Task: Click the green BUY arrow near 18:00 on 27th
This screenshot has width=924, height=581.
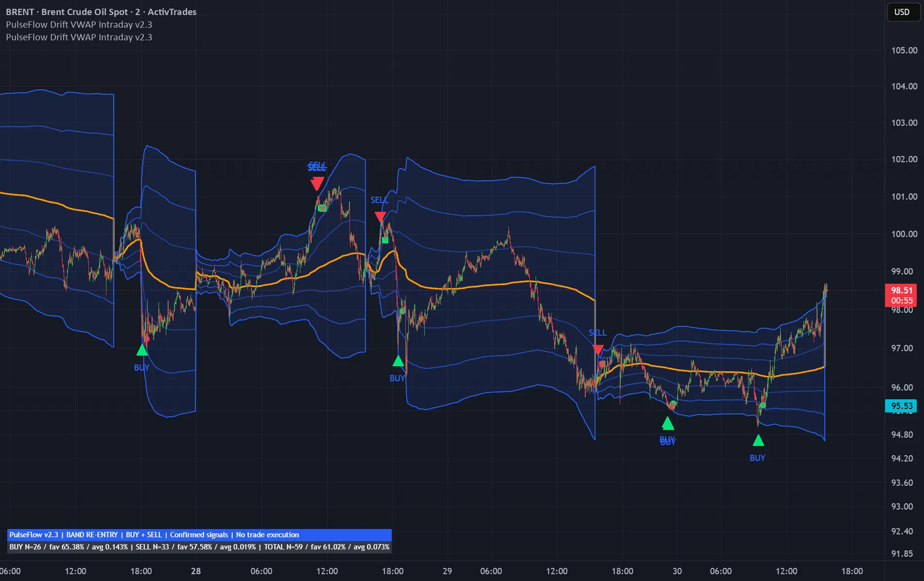Action: click(x=142, y=350)
